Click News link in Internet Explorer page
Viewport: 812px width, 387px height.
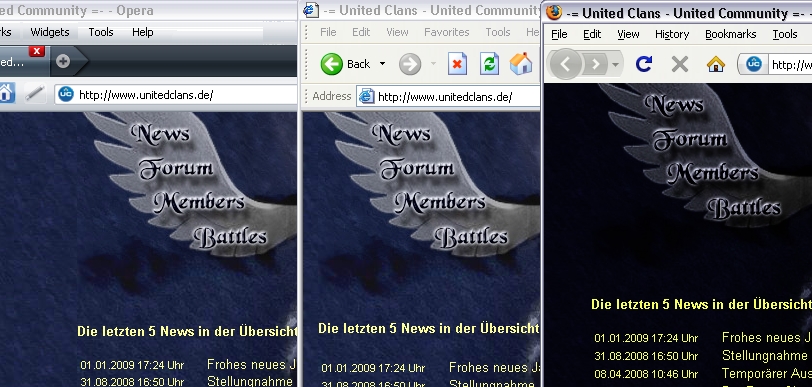coord(401,134)
